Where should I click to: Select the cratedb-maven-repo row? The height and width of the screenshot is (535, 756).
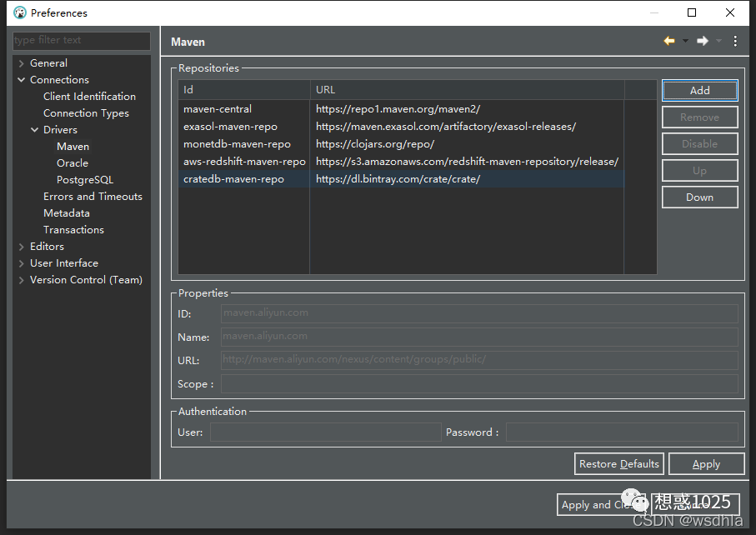(401, 179)
